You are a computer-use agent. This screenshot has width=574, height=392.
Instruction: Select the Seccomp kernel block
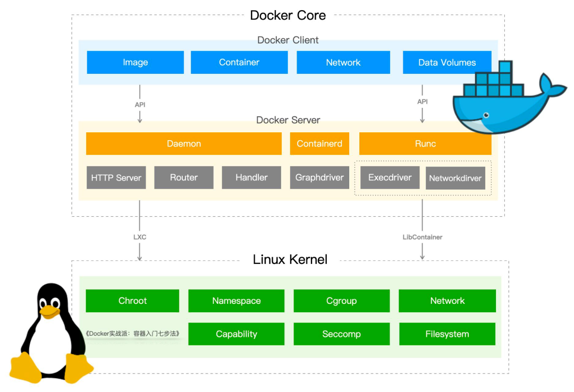pyautogui.click(x=342, y=334)
